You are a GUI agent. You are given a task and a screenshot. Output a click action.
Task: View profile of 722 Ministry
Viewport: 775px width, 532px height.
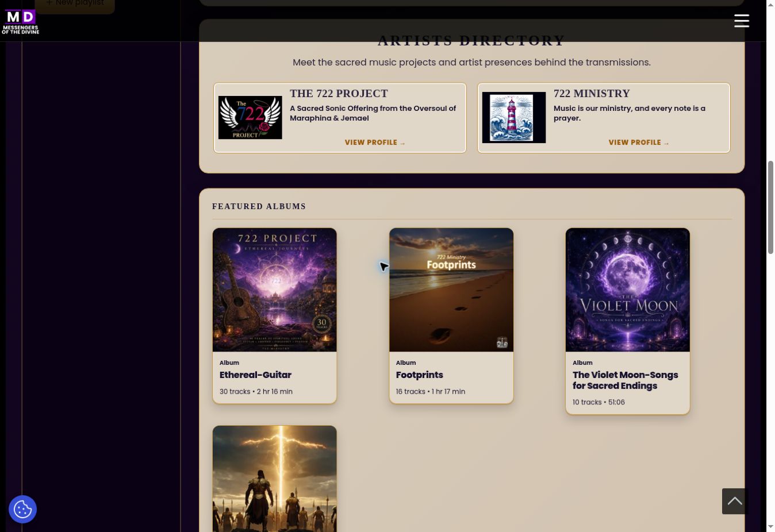(639, 142)
